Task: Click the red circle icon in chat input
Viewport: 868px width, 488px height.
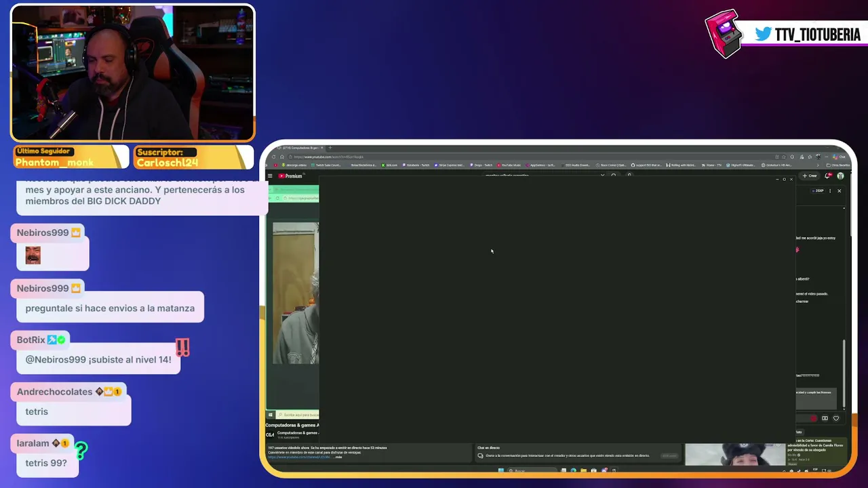Action: point(813,418)
